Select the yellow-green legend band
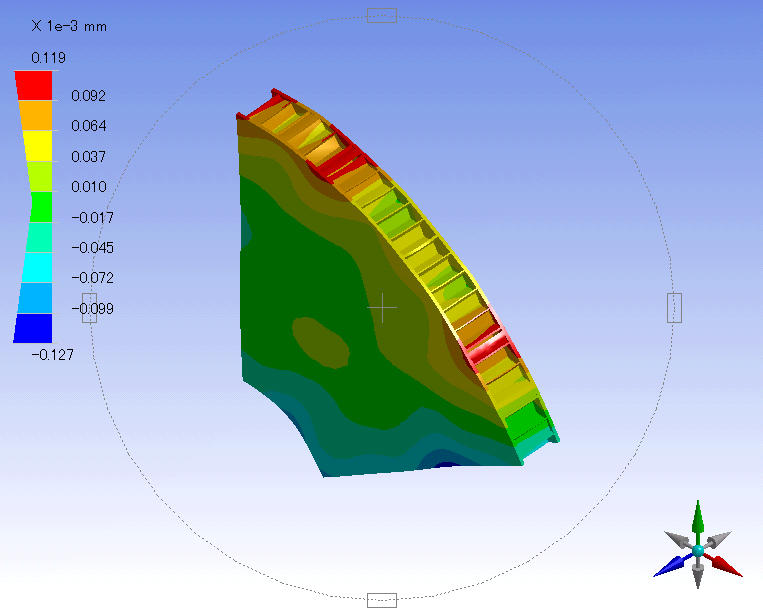This screenshot has width=763, height=615. (40, 177)
